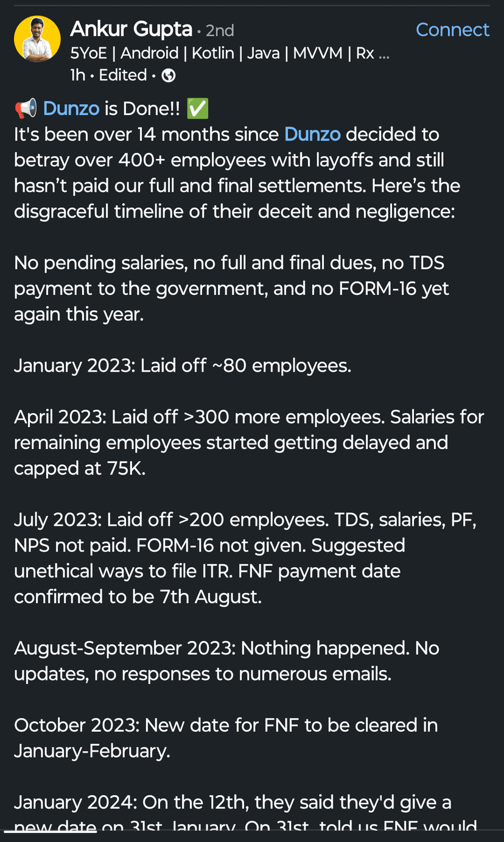504x842 pixels.
Task: Click the October 2023 FNF paragraph
Action: pos(226,737)
